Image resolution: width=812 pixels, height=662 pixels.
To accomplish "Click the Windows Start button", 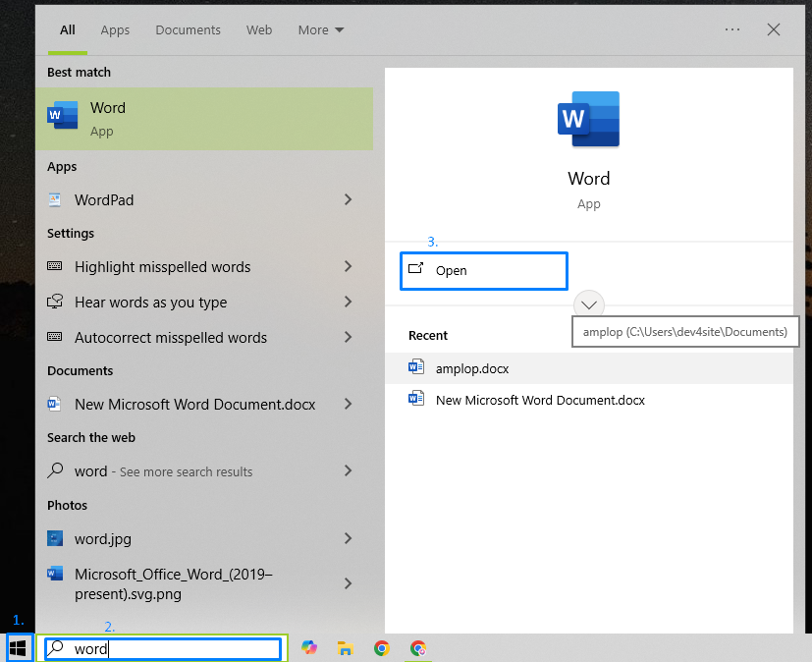I will [x=18, y=648].
